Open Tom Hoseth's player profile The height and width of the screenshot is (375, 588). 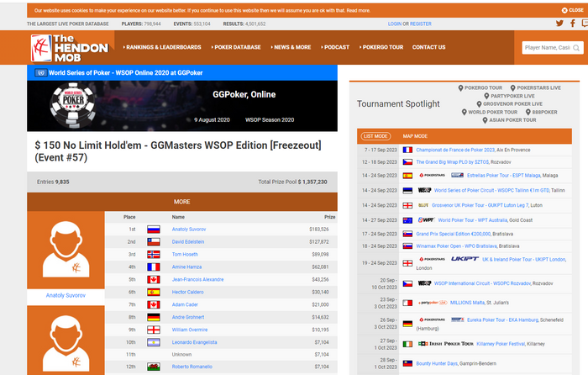(x=185, y=255)
